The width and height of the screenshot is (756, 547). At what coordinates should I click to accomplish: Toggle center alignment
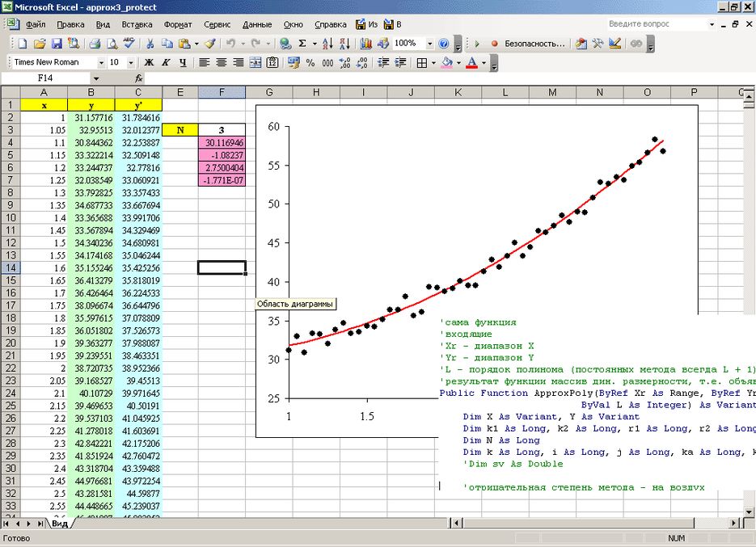[x=222, y=63]
